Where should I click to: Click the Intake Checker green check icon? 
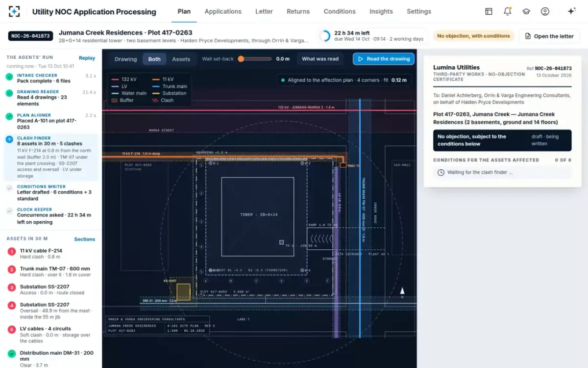pos(9,77)
